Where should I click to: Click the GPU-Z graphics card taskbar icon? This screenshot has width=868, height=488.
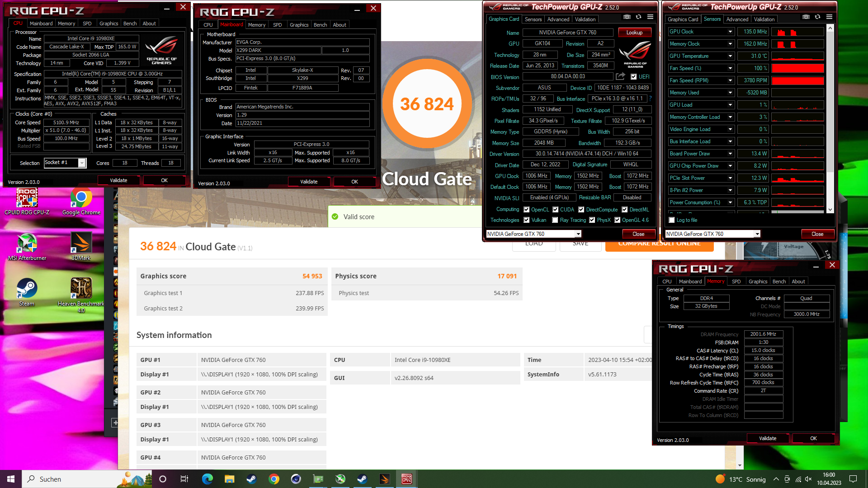(318, 479)
